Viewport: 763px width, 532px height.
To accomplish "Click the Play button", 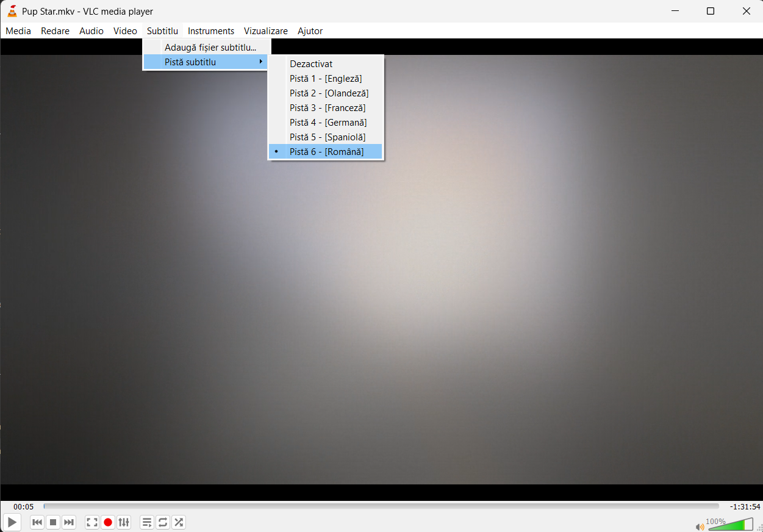I will [x=12, y=522].
